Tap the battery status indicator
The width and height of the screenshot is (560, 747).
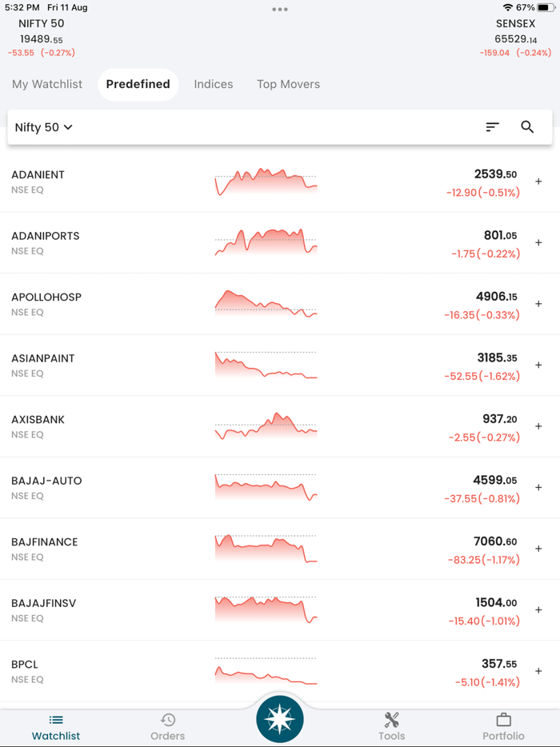point(546,8)
